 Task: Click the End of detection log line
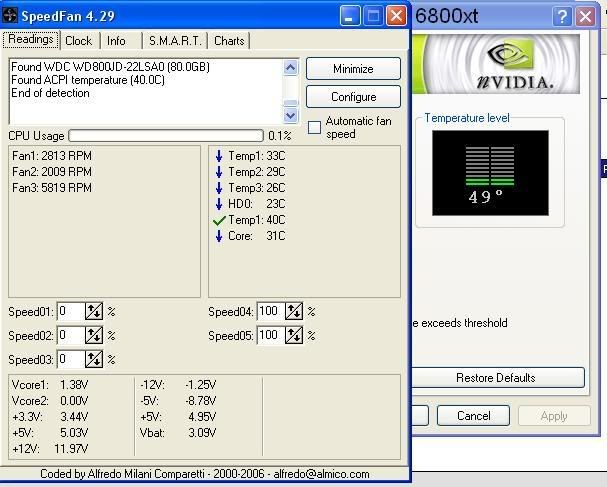50,93
